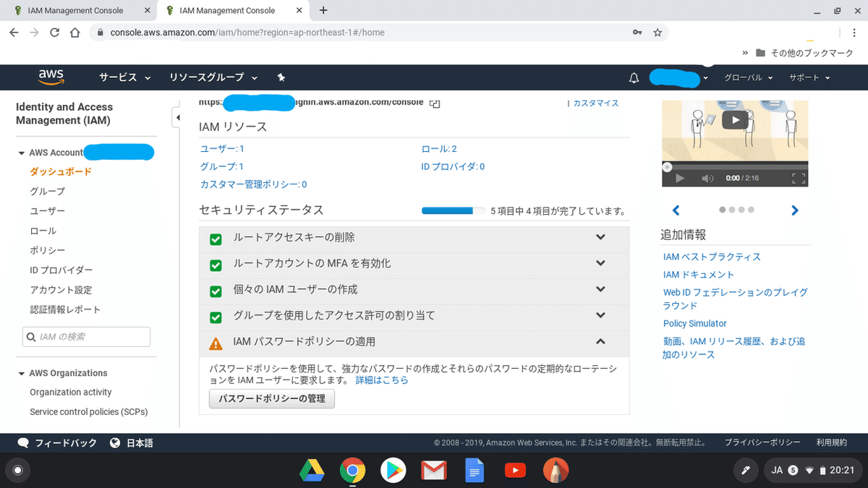Open the notifications bell icon
The image size is (868, 488).
tap(634, 77)
